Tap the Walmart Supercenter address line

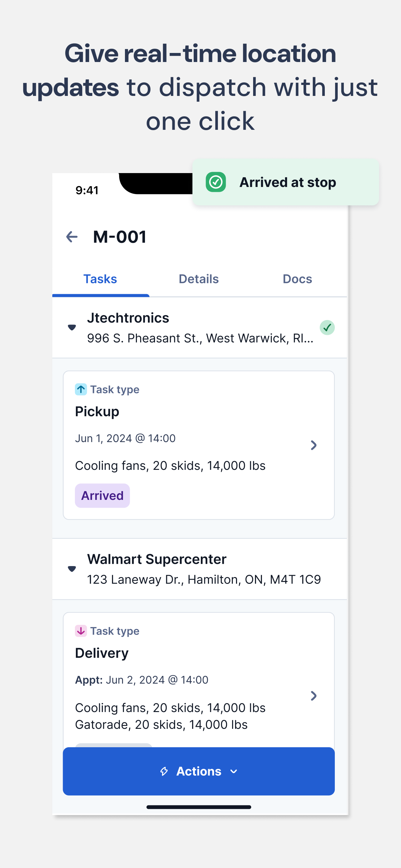(204, 580)
